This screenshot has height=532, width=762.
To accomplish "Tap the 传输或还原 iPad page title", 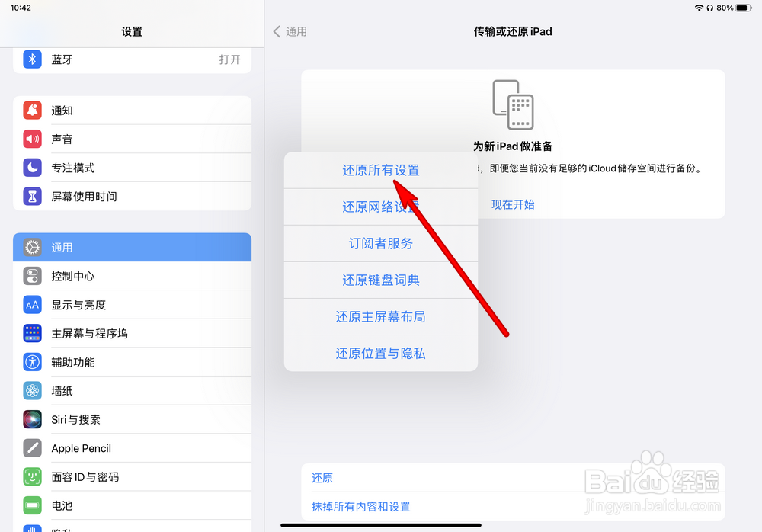I will pos(513,31).
